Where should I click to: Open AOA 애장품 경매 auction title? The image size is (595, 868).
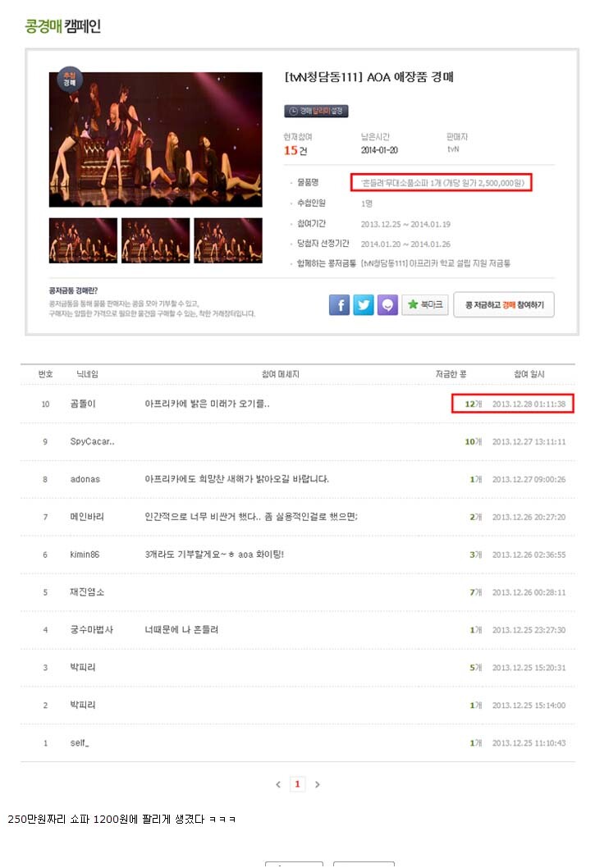tap(369, 77)
